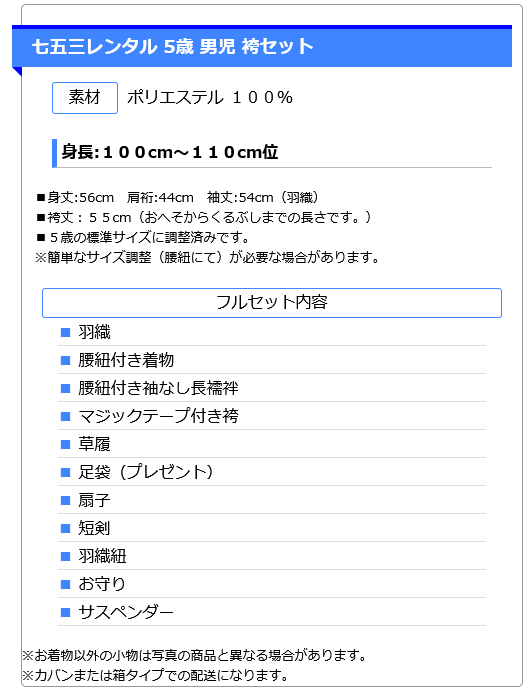Click the blue square bullet next to 草履
Screen dimensions: 531x695
[x=66, y=444]
